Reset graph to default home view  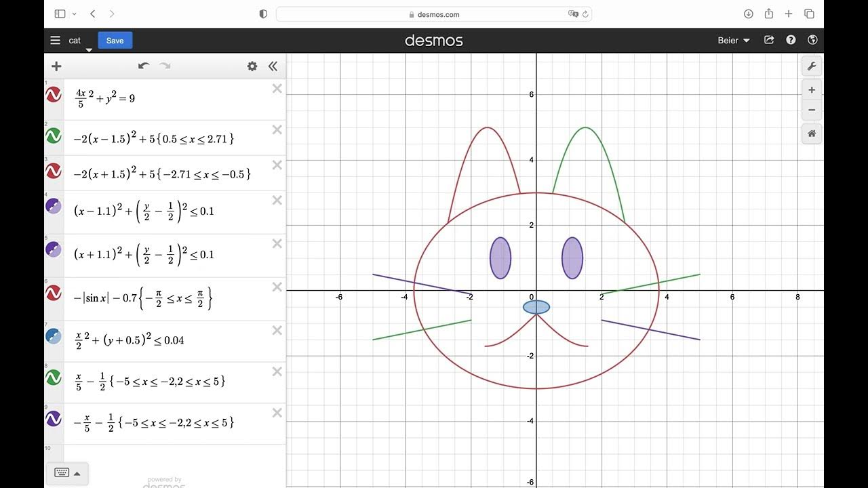pyautogui.click(x=812, y=134)
